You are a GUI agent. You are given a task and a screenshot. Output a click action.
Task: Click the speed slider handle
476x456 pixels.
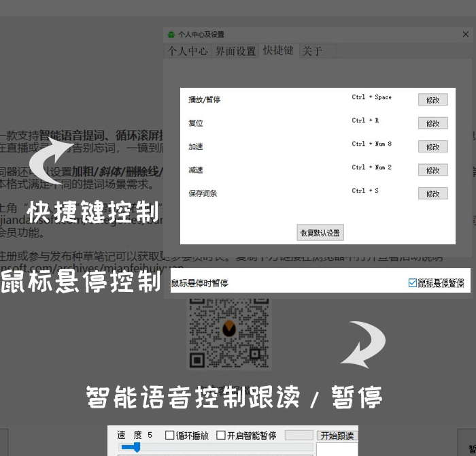point(137,447)
